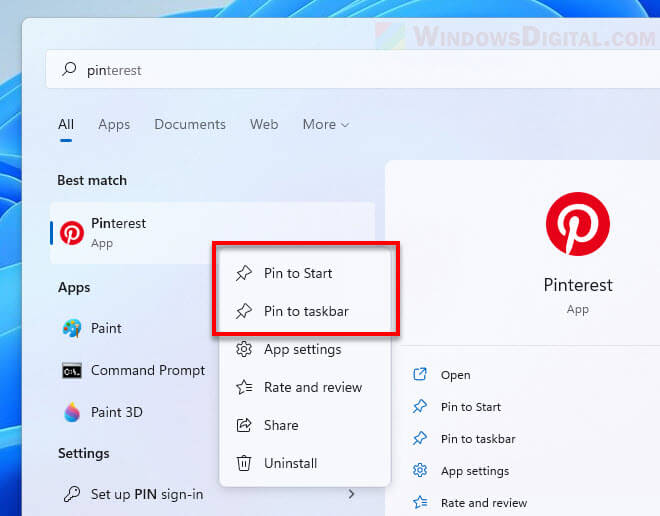Open the Paint app result
The width and height of the screenshot is (660, 516).
[x=106, y=328]
